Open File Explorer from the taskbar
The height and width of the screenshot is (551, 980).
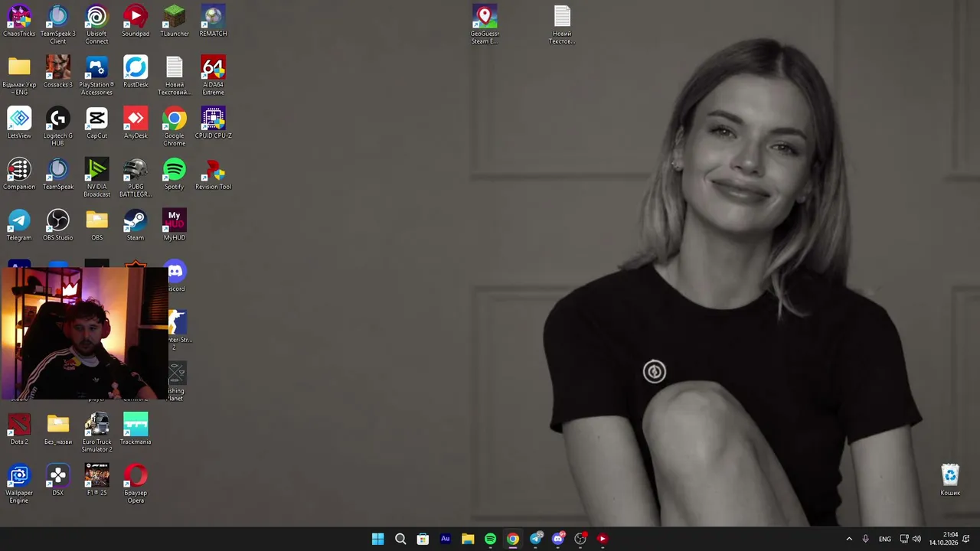[x=468, y=539]
